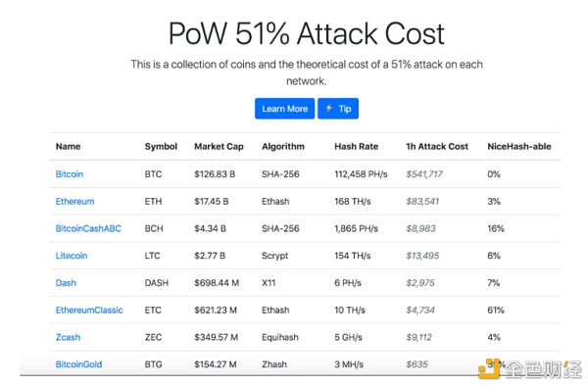This screenshot has height=385, width=588.
Task: Click the Tip button
Action: 338,109
